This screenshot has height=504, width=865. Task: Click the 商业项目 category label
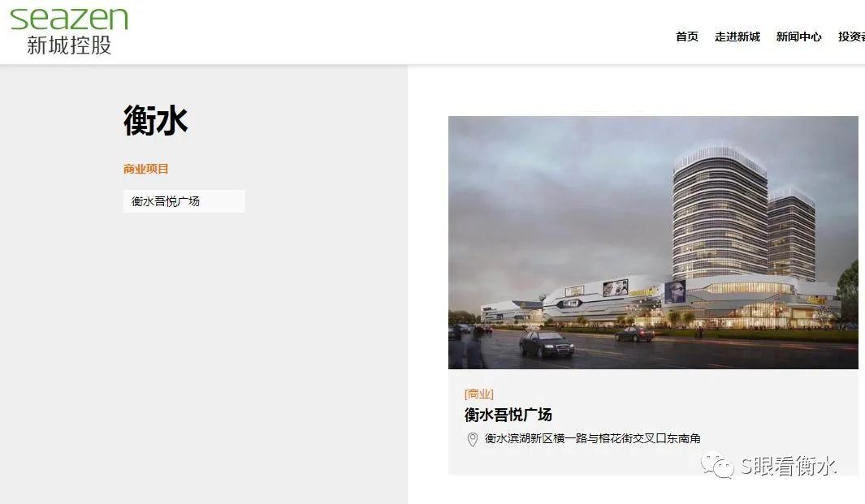pos(145,170)
